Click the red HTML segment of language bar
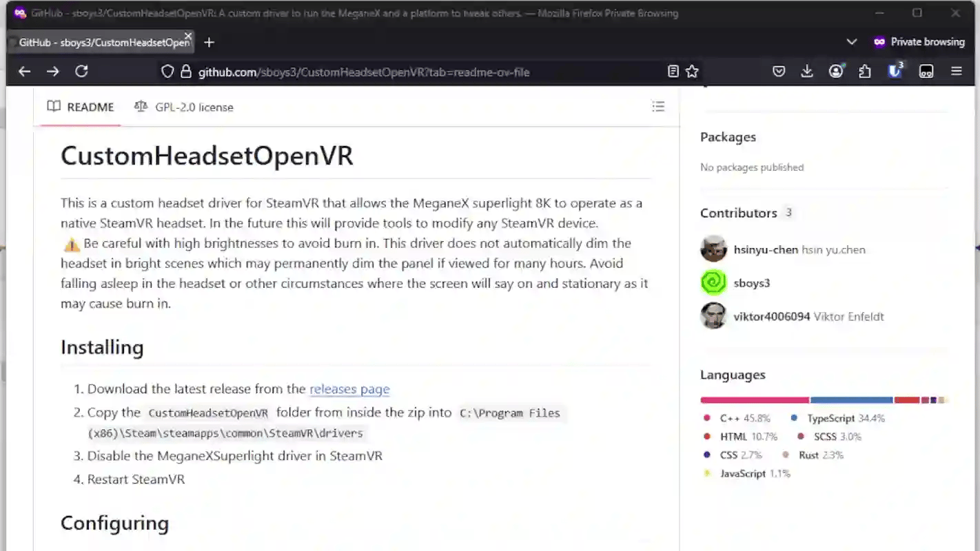This screenshot has height=551, width=980. coord(907,400)
